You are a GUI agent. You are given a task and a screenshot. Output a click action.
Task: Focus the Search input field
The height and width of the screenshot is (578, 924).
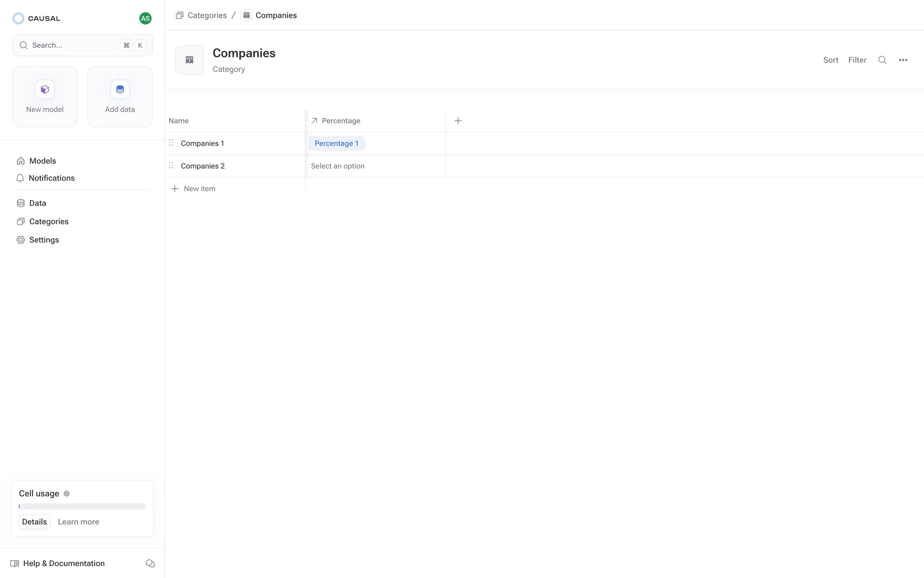coord(72,45)
